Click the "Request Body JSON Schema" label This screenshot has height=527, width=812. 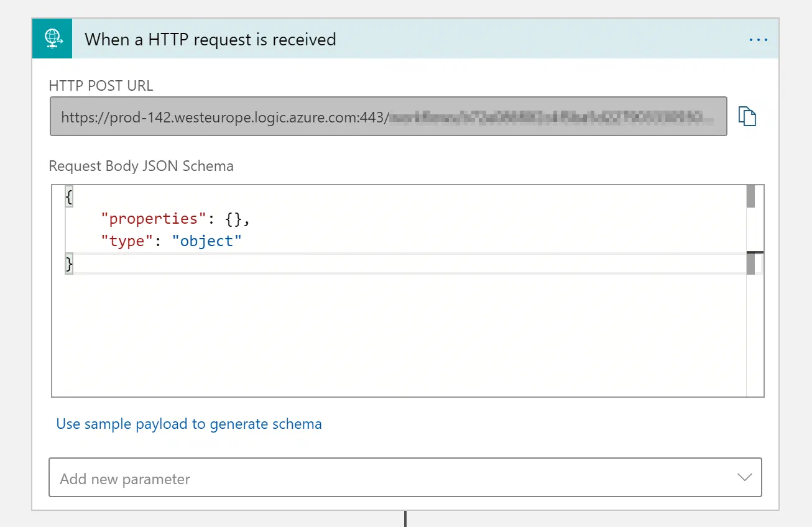tap(141, 166)
